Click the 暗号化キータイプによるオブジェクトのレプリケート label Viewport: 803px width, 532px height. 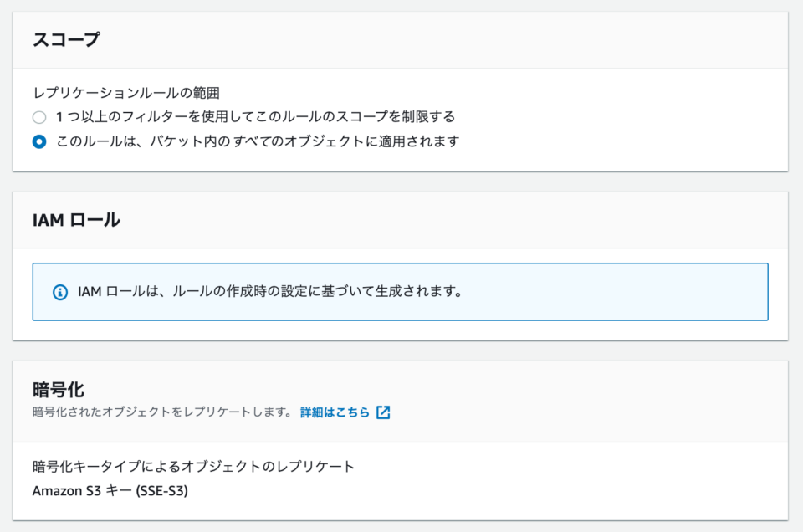193,467
